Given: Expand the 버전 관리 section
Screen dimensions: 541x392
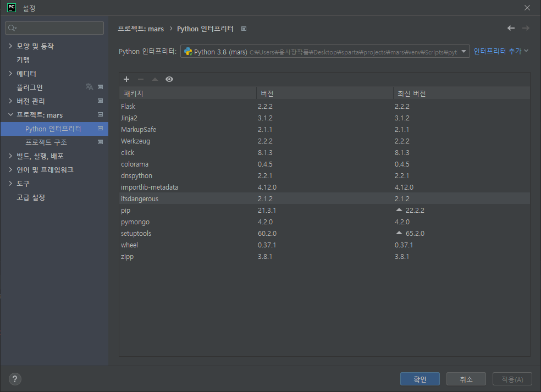Looking at the screenshot, I should click(x=10, y=101).
